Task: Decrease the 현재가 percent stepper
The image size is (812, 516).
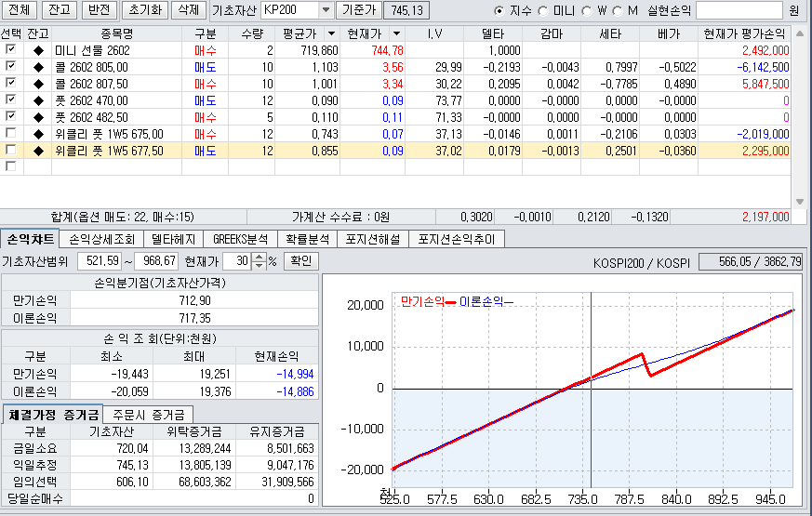Action: tap(259, 265)
